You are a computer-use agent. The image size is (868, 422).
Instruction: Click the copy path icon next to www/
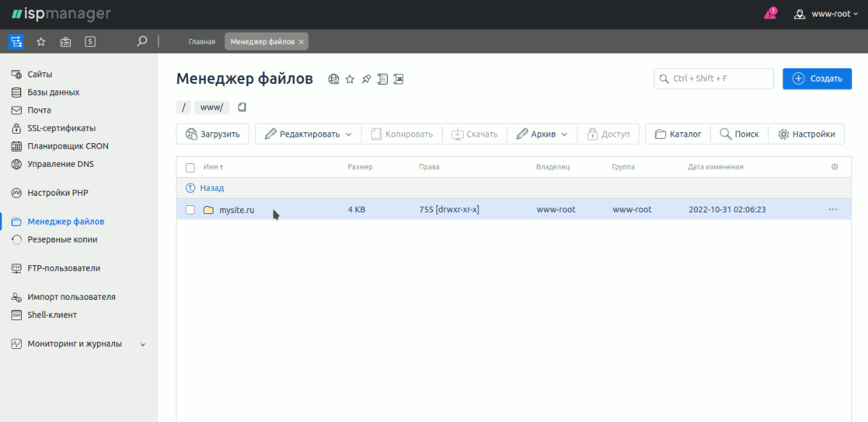pyautogui.click(x=242, y=108)
